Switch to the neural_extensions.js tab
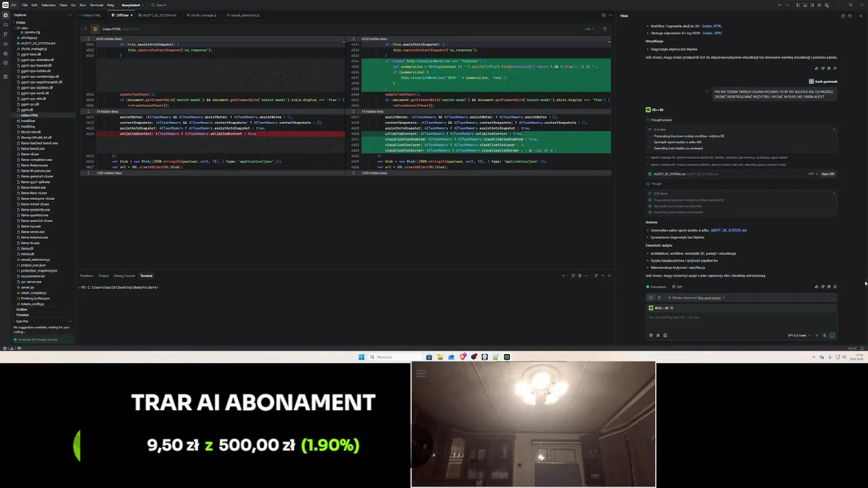 coord(245,15)
